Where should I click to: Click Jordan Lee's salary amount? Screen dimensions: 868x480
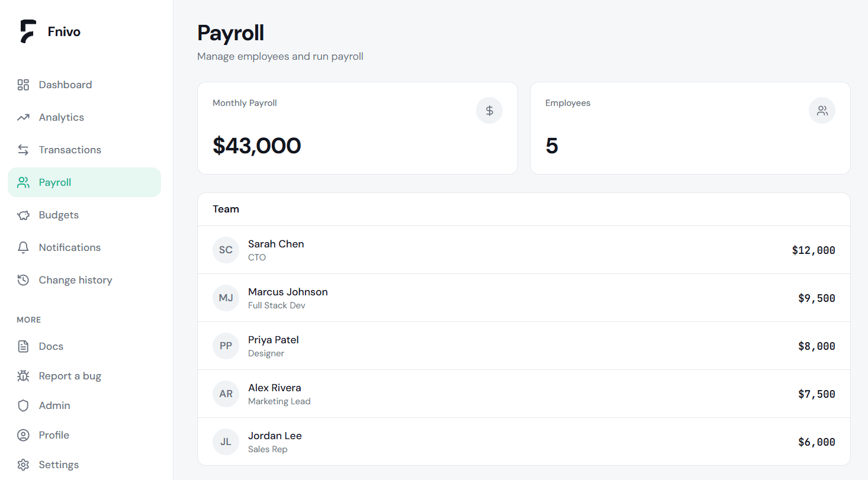coord(815,442)
